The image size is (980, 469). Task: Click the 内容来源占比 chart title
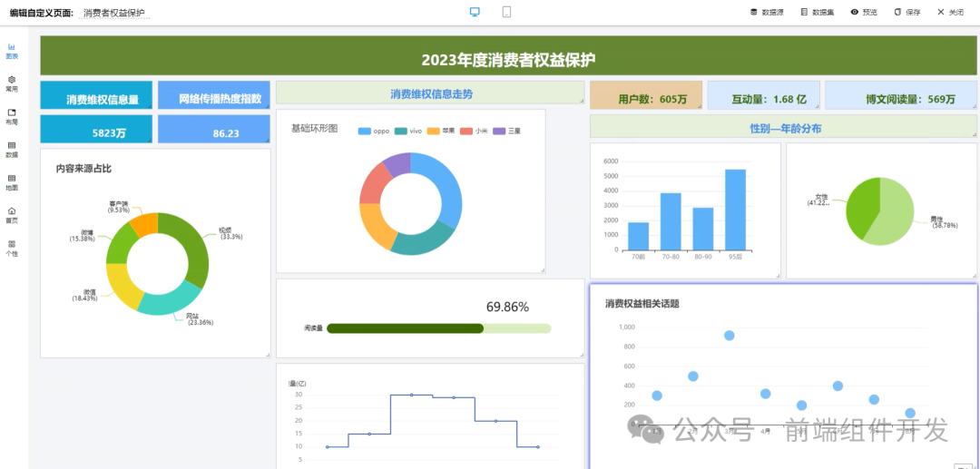pyautogui.click(x=83, y=168)
